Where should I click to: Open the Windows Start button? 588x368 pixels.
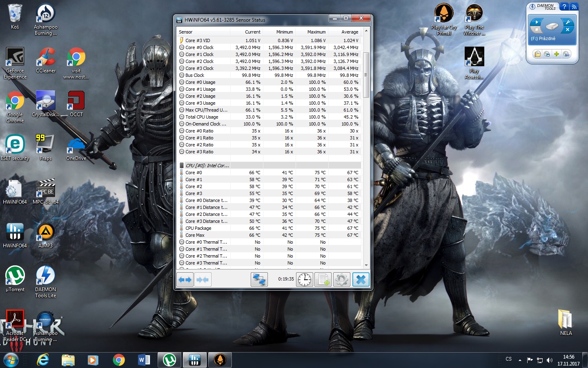coord(11,360)
